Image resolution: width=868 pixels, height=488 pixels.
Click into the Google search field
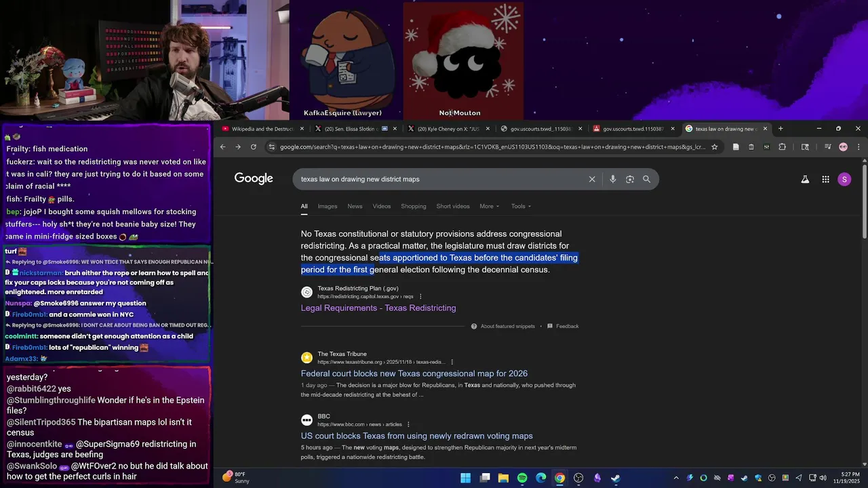coord(441,180)
